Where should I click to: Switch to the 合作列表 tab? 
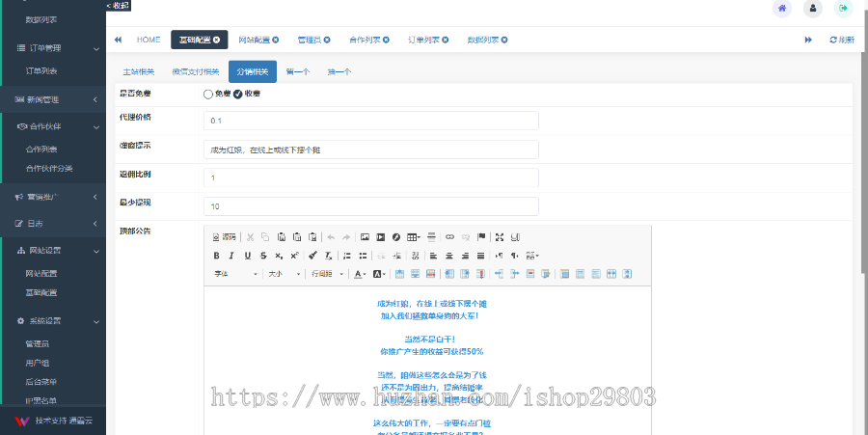(365, 40)
